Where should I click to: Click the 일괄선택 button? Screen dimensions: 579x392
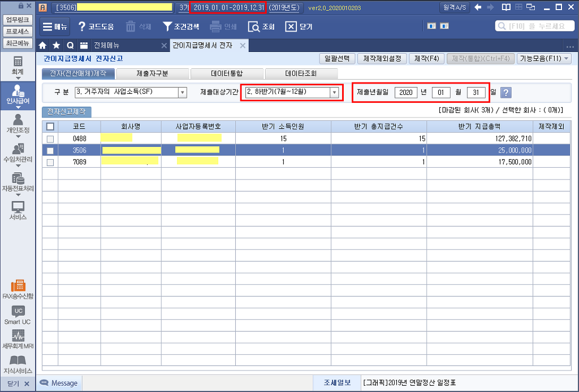[337, 59]
